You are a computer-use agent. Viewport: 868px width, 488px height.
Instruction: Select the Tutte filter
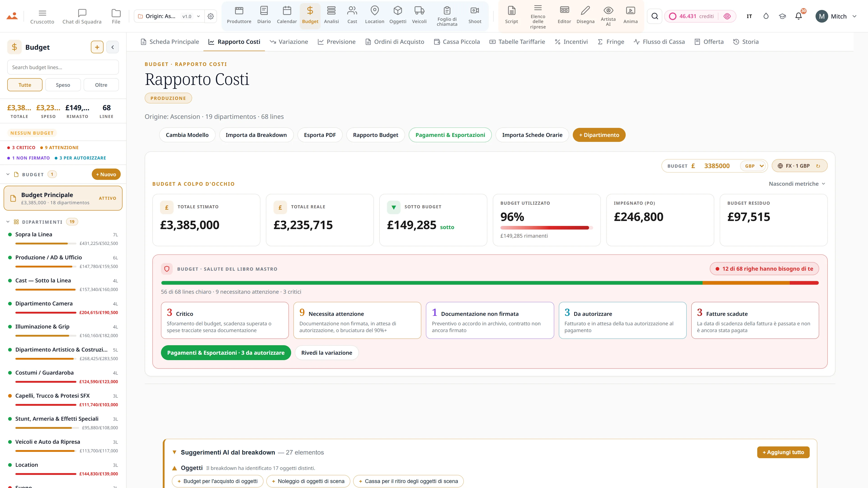tap(25, 85)
